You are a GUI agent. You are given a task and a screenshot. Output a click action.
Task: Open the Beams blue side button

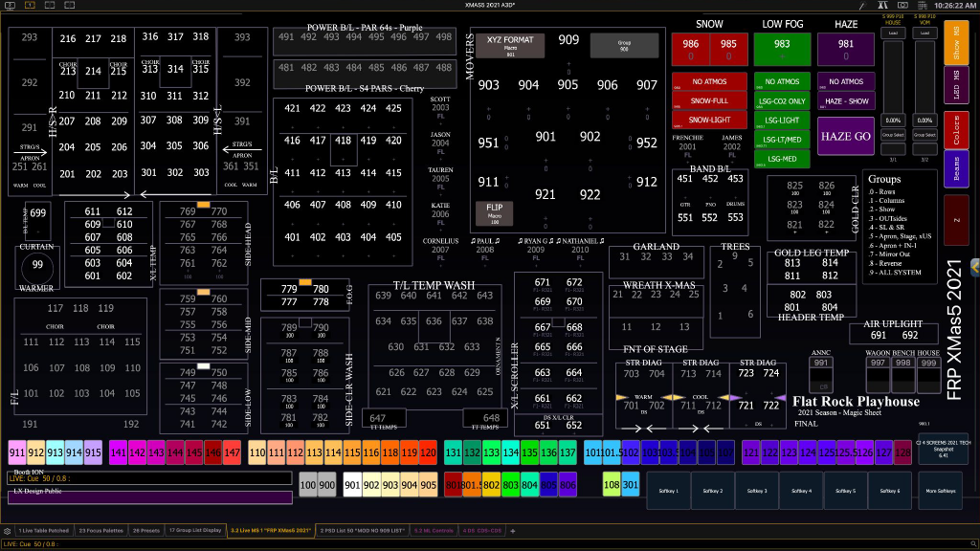956,168
